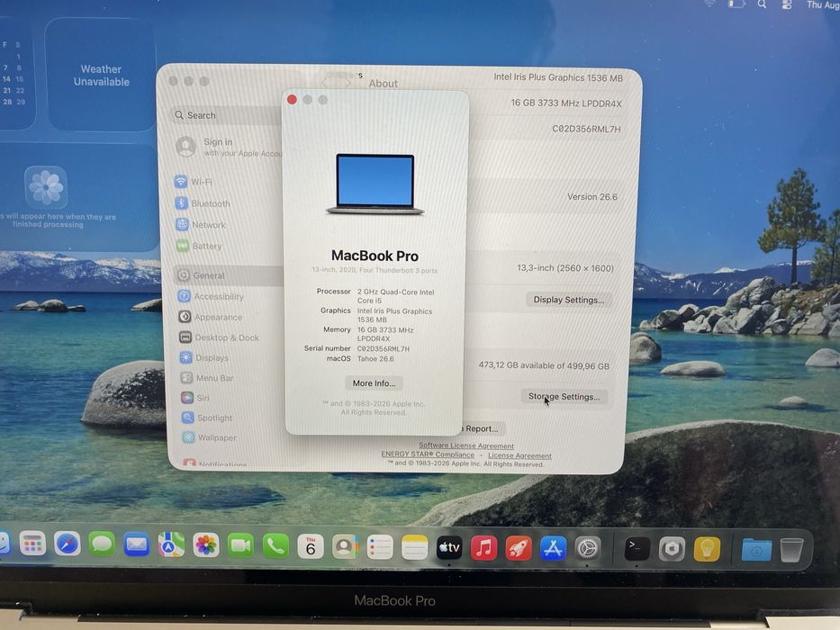Click the Weather Unavailable widget

pos(101,75)
